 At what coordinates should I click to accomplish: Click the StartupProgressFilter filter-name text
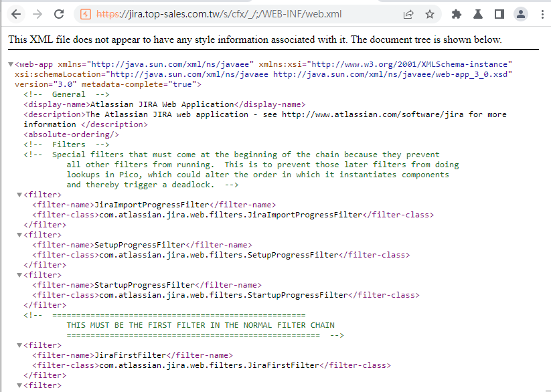coord(145,285)
